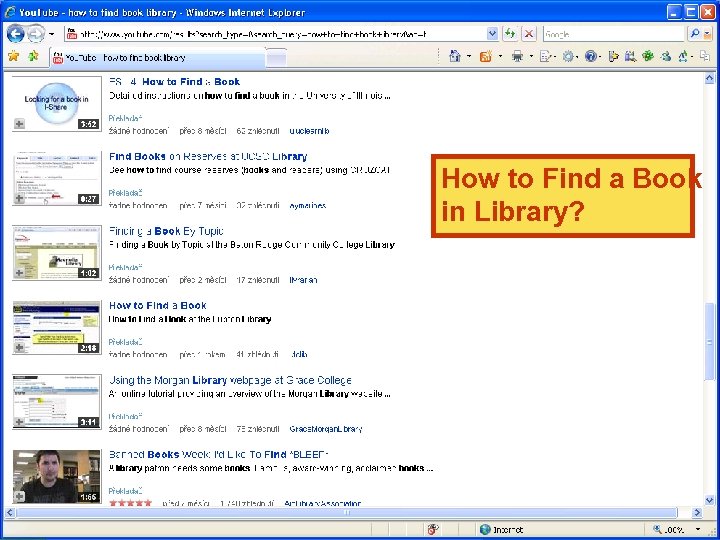Expand the Print options dropdown arrow
The height and width of the screenshot is (540, 720).
[x=531, y=57]
